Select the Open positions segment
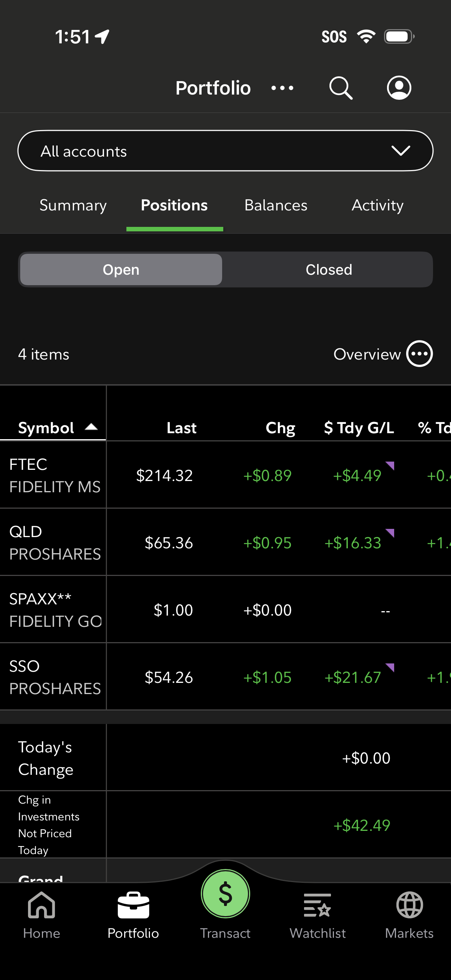This screenshot has width=451, height=980. [121, 269]
